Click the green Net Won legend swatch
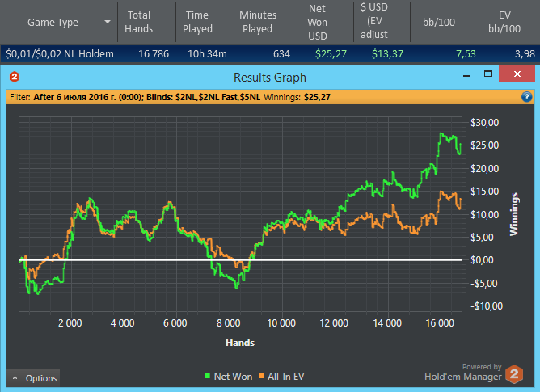The height and width of the screenshot is (392, 540). click(x=207, y=376)
